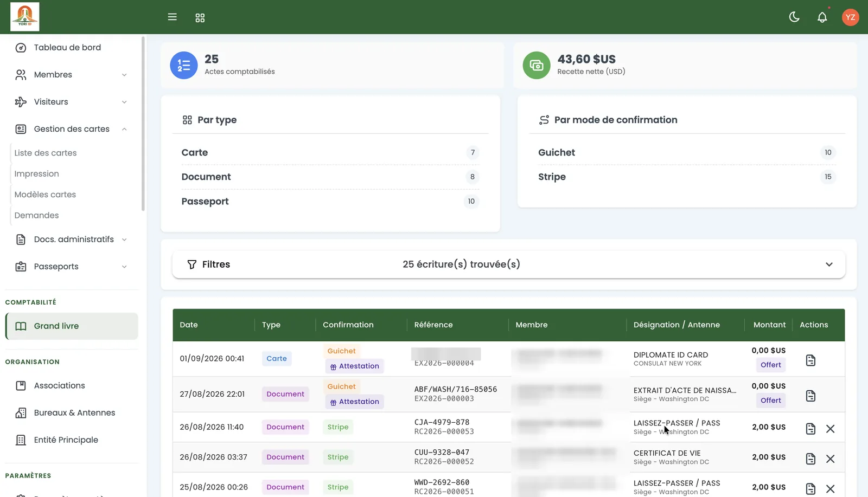Cancel CERTIFICAT DE VIE entry with X
The width and height of the screenshot is (868, 497).
(830, 459)
